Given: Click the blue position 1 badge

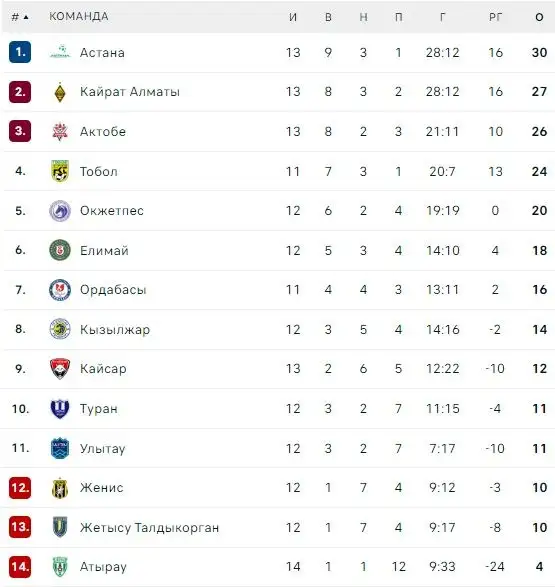Looking at the screenshot, I should 20,52.
